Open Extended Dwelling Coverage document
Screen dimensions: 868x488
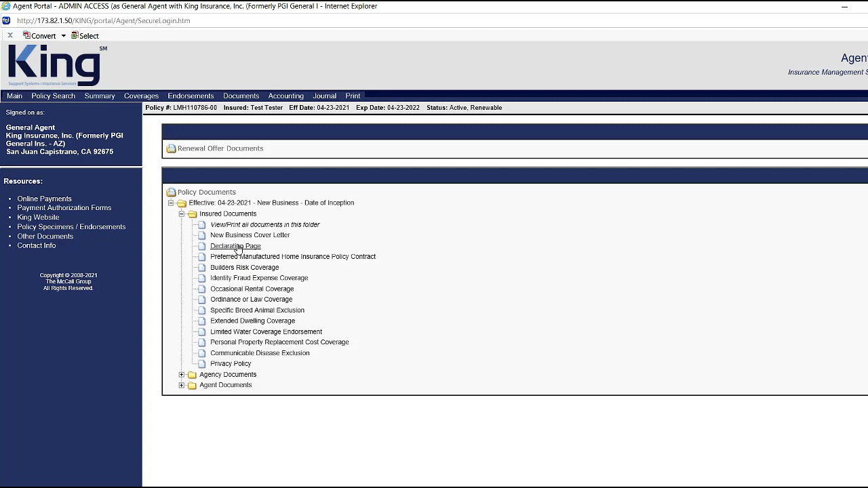point(252,321)
